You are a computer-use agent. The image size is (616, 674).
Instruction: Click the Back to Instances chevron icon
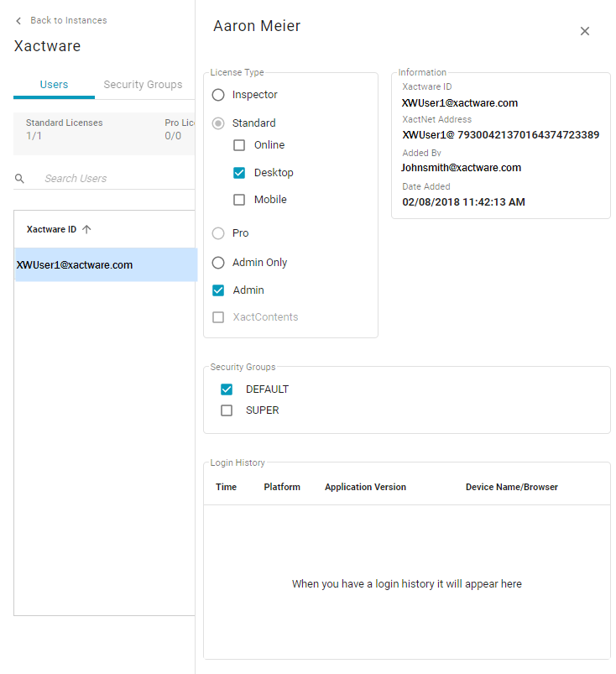pos(18,21)
